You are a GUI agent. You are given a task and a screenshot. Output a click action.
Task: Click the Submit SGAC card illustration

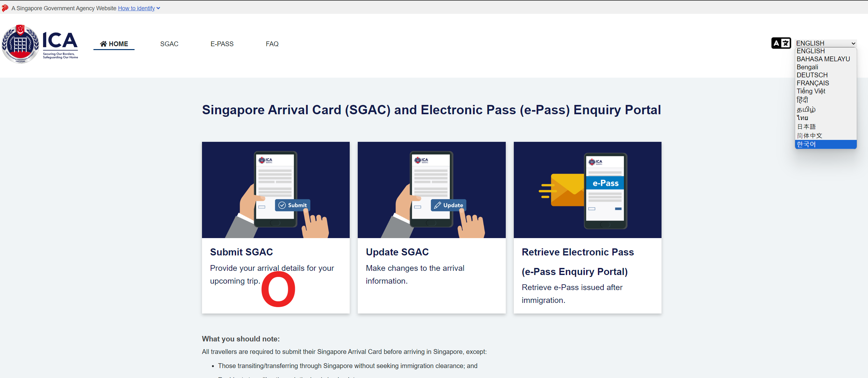276,190
